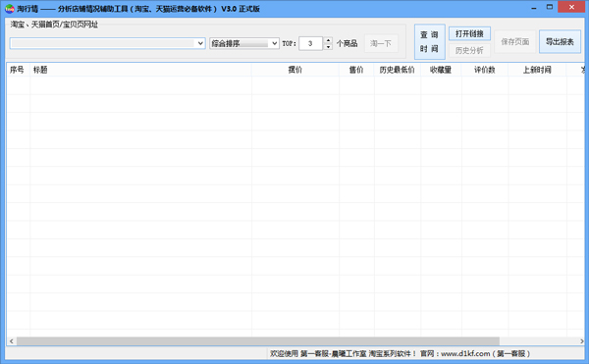Image resolution: width=589 pixels, height=364 pixels.
Task: Sort by the 标题 column header
Action: click(x=140, y=70)
